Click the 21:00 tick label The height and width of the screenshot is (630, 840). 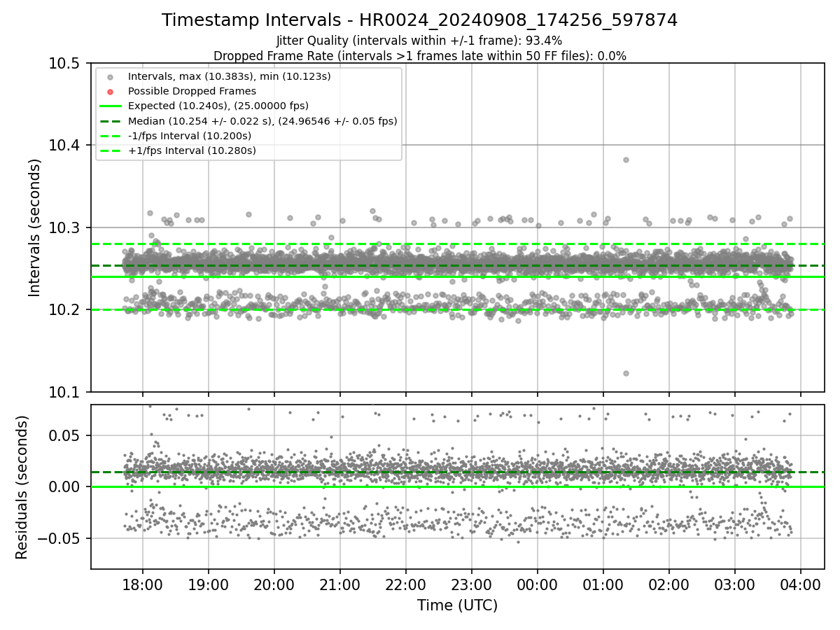339,584
